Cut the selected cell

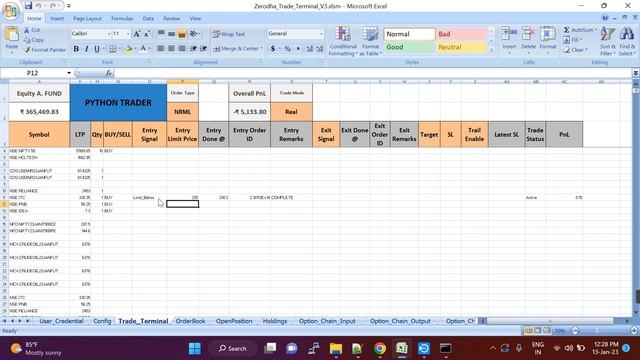click(x=32, y=30)
